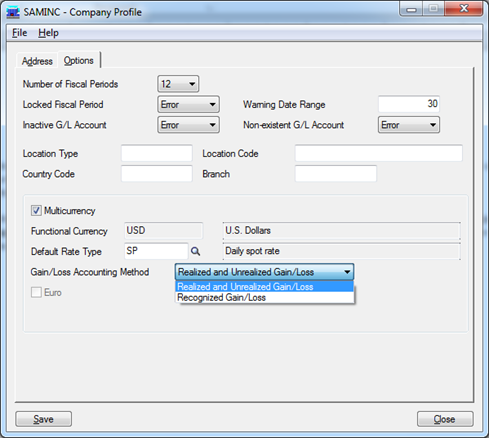Click the Location Code input field
489x438 pixels.
click(x=379, y=153)
